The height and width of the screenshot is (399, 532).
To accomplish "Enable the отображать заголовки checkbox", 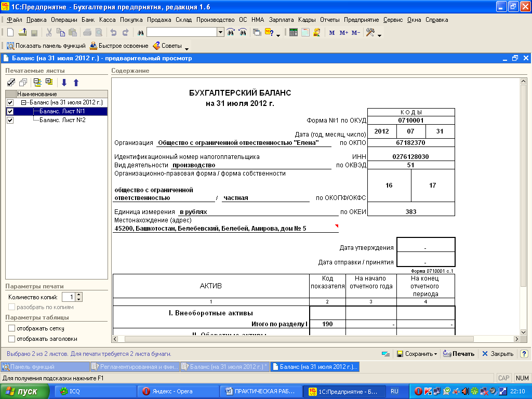I will tap(11, 339).
